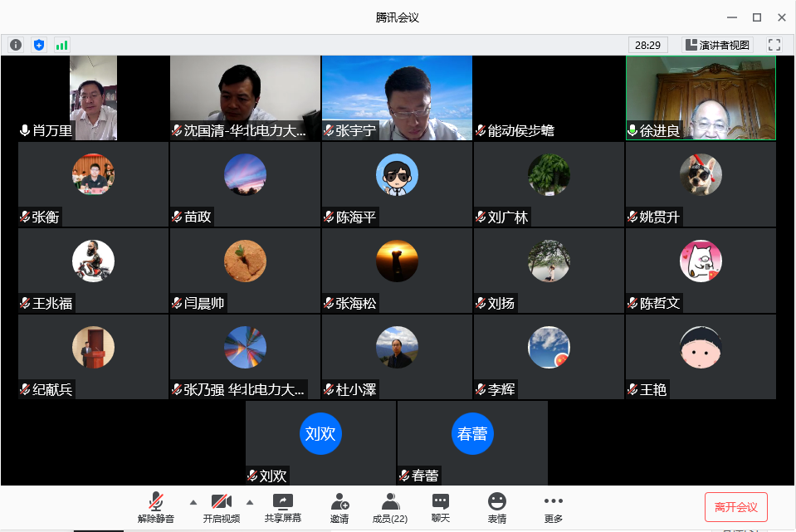796x532 pixels.
Task: Check the green network signal icon
Action: [61, 45]
